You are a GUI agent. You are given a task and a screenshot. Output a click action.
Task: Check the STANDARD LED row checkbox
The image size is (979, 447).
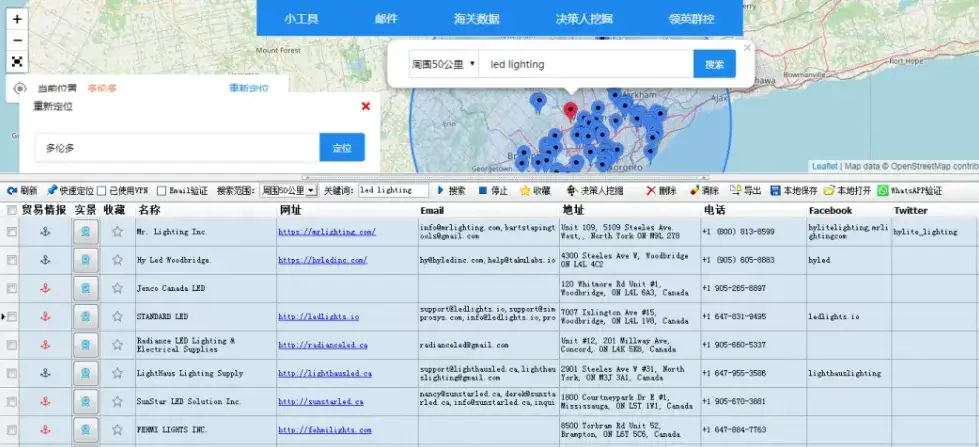pos(11,317)
